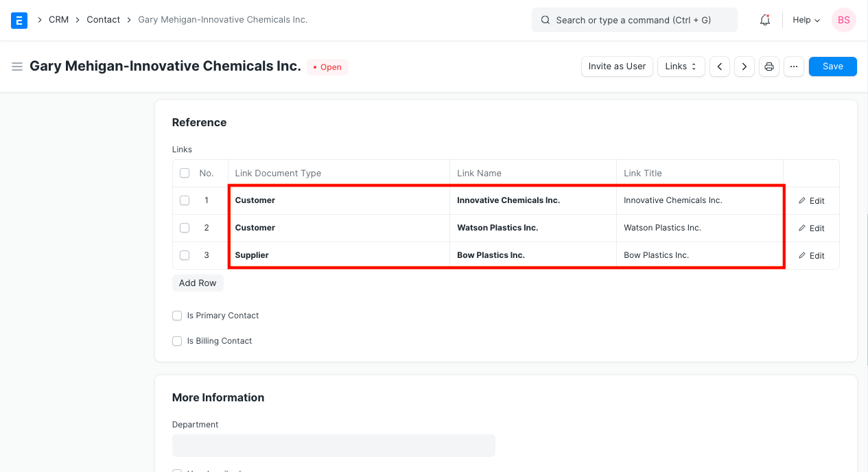Viewport: 868px width, 472px height.
Task: Open the BS user avatar menu
Action: pos(843,20)
